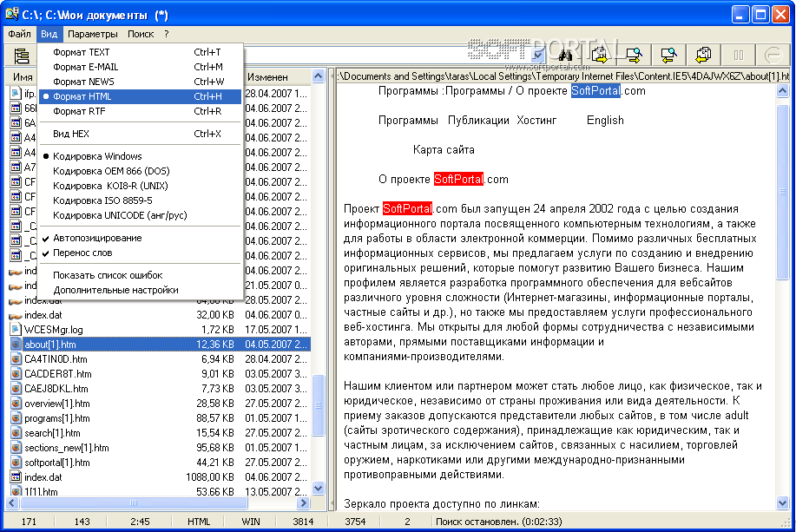796x532 pixels.
Task: Toggle Автопозиционирование option
Action: 140,238
